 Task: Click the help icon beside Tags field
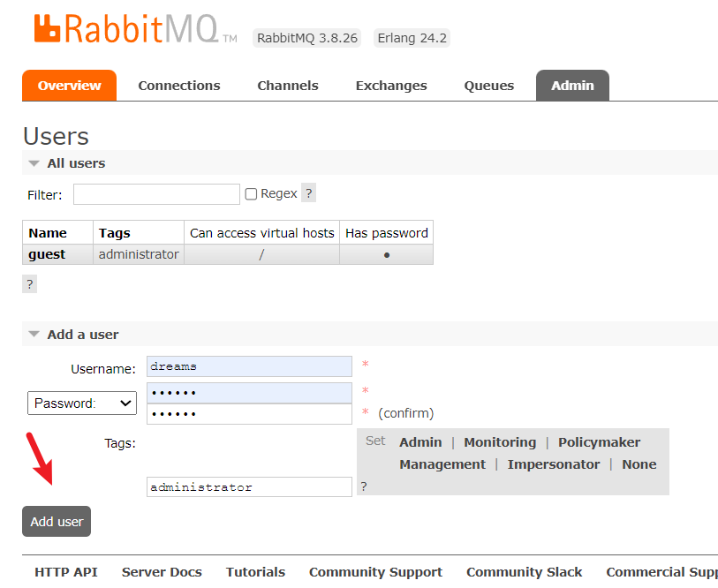click(x=364, y=486)
